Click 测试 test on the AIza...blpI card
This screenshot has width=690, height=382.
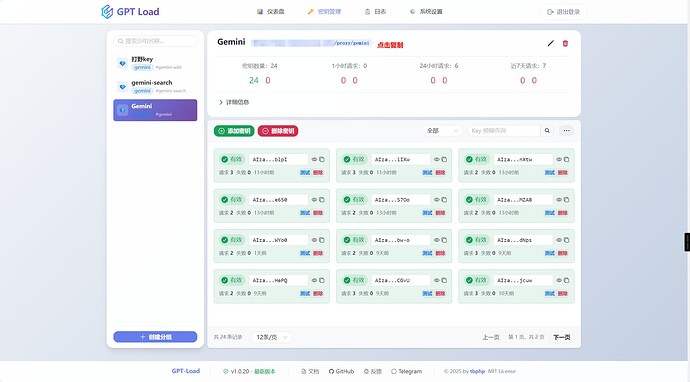point(305,173)
